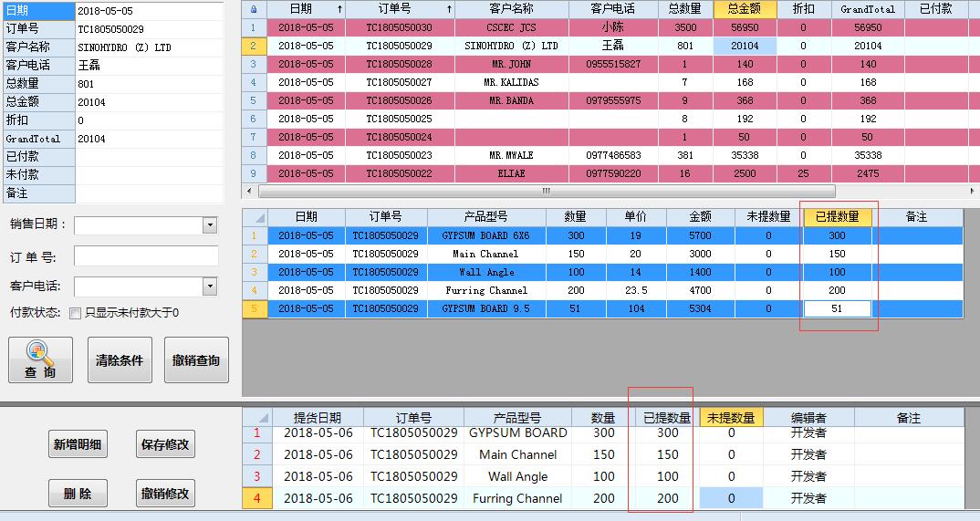
Task: Click the 备注 detail field
Action: click(x=150, y=193)
